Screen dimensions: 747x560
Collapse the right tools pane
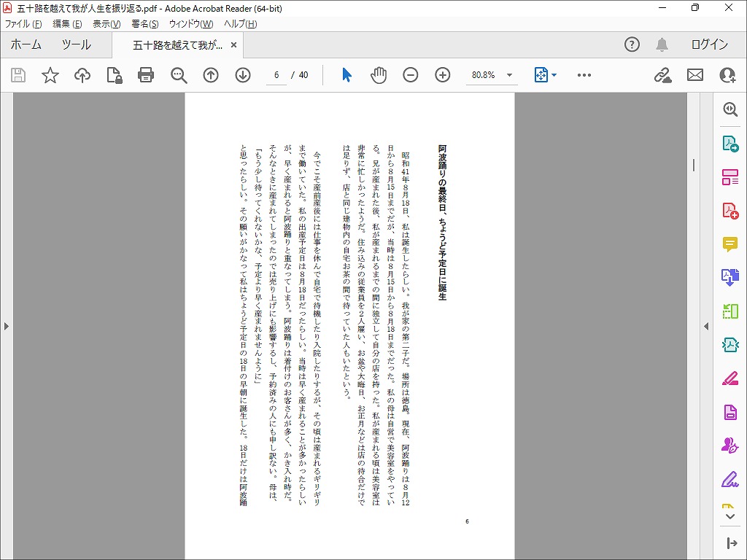tap(705, 326)
